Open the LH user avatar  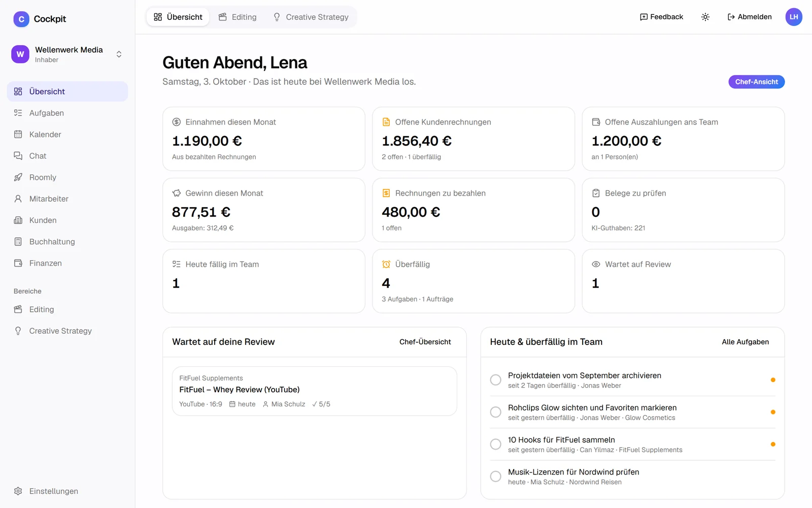coord(794,17)
